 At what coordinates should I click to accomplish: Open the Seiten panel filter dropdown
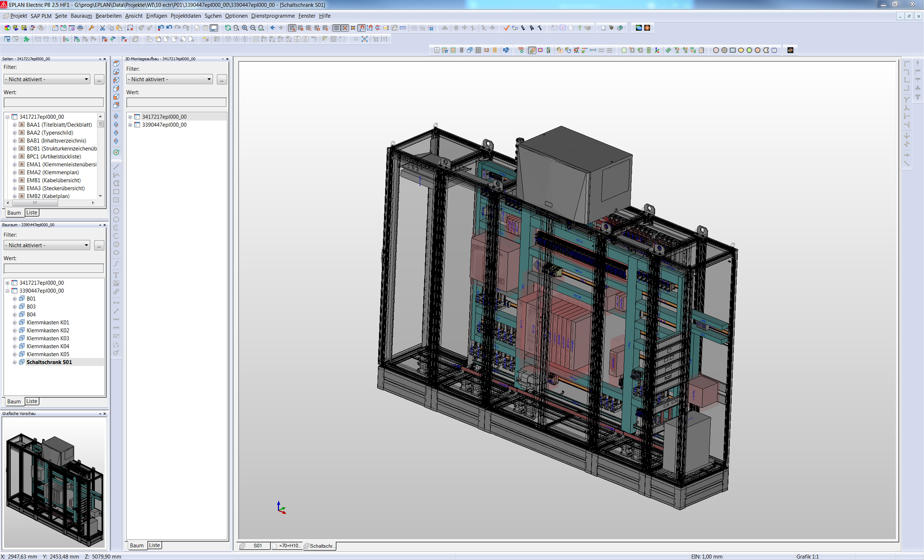[x=86, y=79]
